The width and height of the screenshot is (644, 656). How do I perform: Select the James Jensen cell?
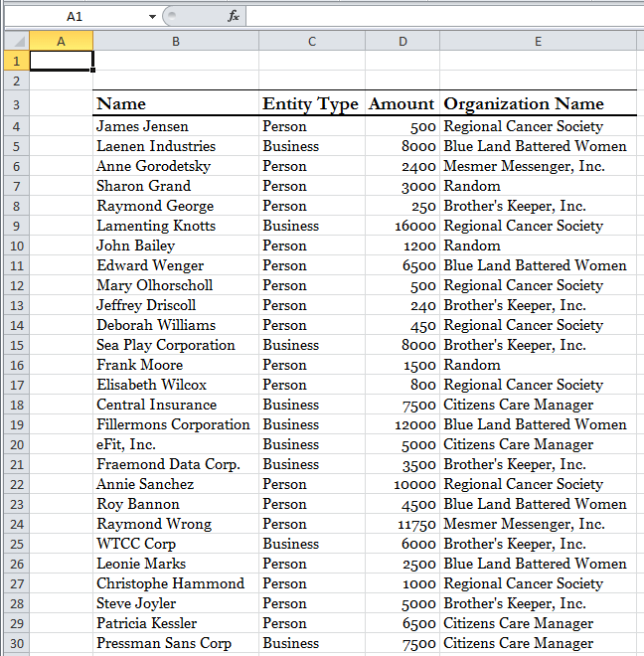176,126
